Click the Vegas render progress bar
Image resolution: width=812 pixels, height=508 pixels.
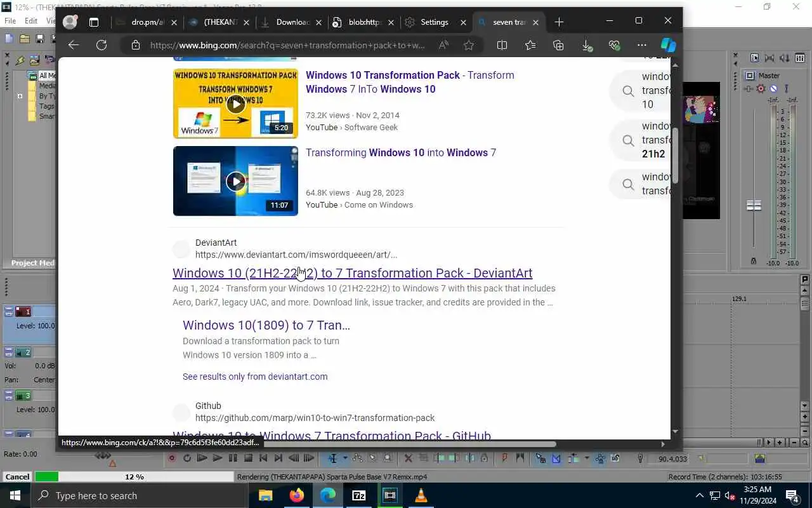[x=134, y=477]
